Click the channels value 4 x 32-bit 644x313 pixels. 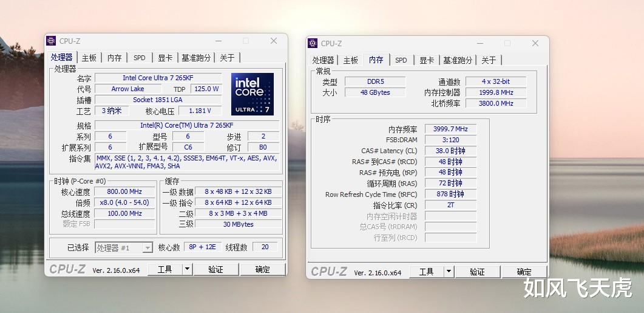pyautogui.click(x=496, y=81)
